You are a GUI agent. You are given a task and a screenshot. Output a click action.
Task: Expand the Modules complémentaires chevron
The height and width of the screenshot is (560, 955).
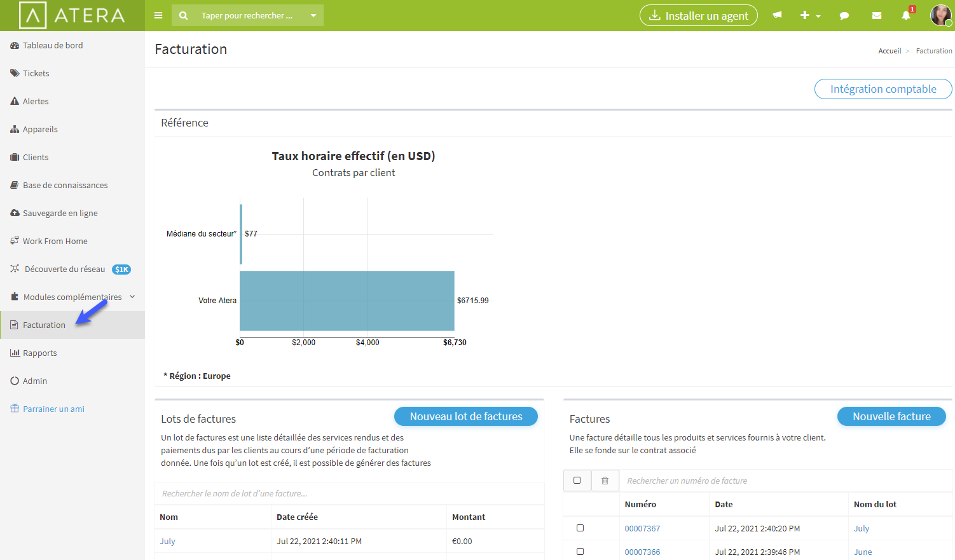[132, 297]
